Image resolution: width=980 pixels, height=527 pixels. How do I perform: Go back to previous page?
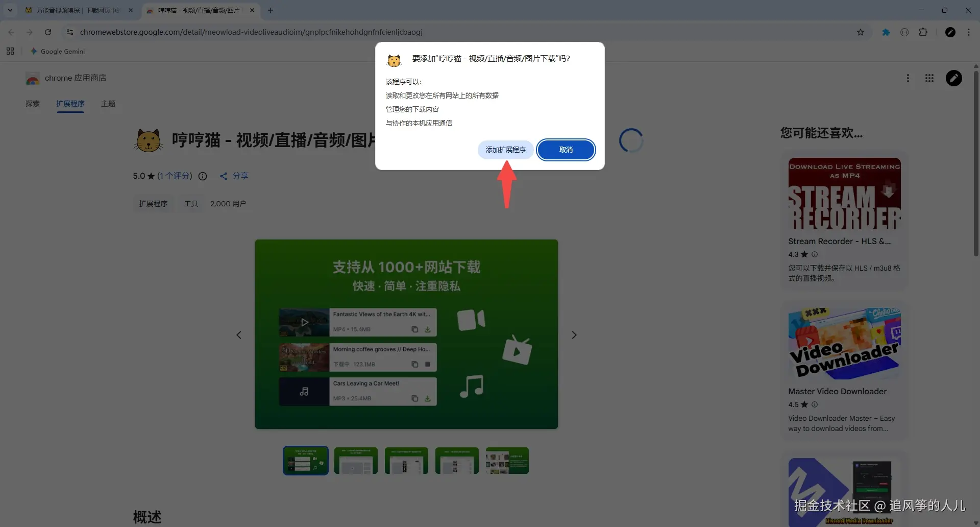11,32
